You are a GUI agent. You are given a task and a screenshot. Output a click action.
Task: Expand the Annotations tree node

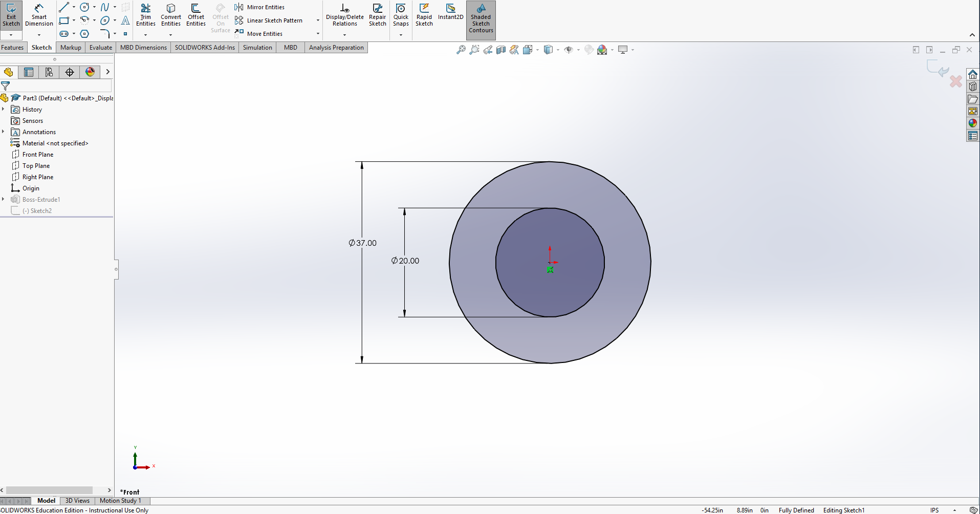click(x=3, y=132)
